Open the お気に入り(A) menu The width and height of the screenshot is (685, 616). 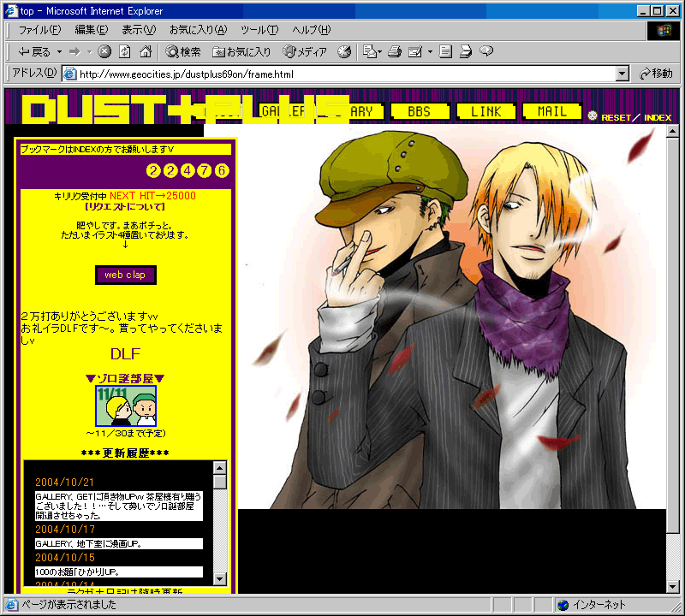click(199, 30)
